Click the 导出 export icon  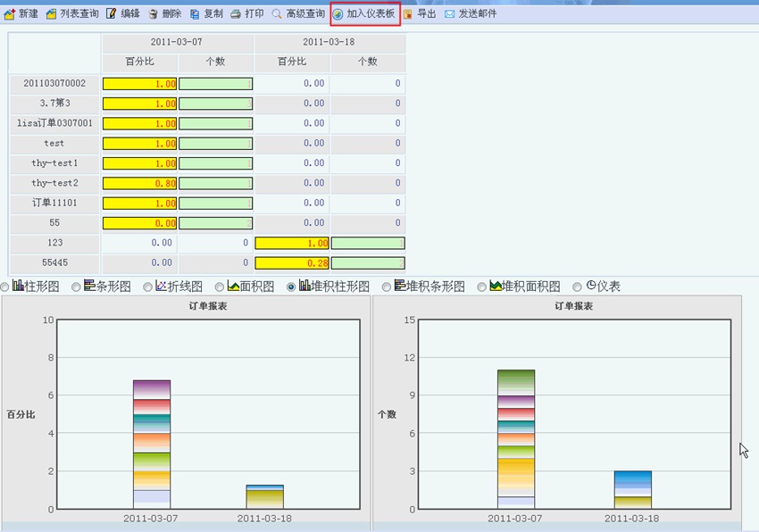pyautogui.click(x=408, y=14)
